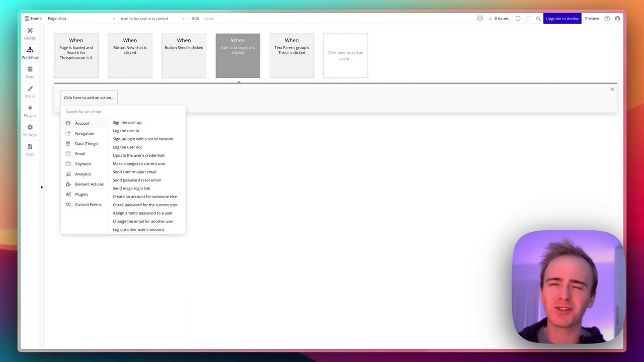Choose Change the email for another user
Image resolution: width=644 pixels, height=362 pixels.
coord(143,221)
